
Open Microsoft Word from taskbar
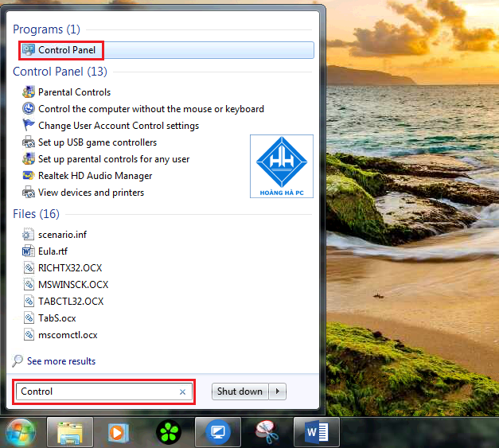317,433
